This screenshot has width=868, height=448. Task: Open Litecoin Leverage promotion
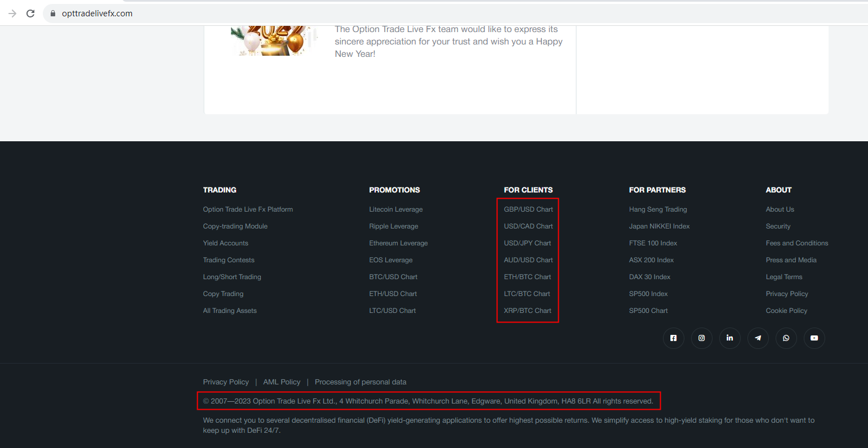[396, 209]
